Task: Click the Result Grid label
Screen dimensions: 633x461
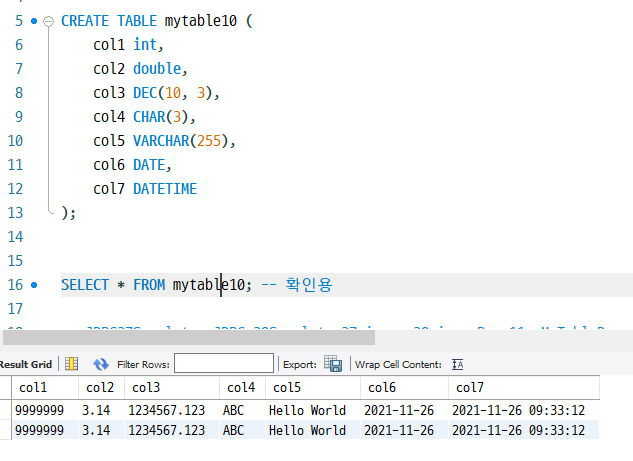Action: [x=25, y=365]
